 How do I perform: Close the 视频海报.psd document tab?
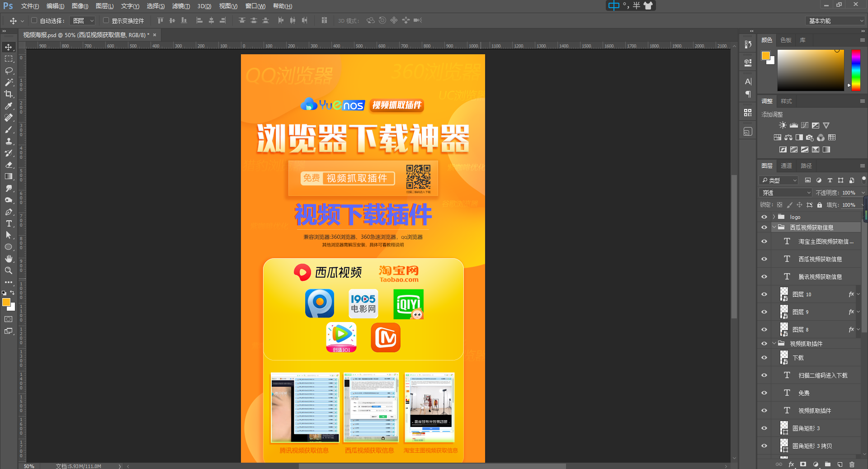pos(155,35)
